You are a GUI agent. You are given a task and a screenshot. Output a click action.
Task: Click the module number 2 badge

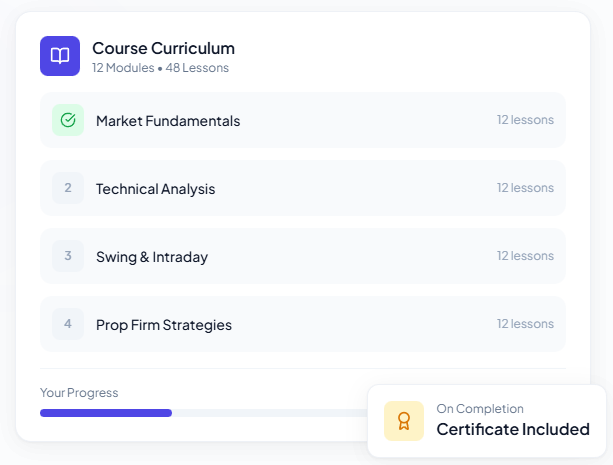pos(68,188)
